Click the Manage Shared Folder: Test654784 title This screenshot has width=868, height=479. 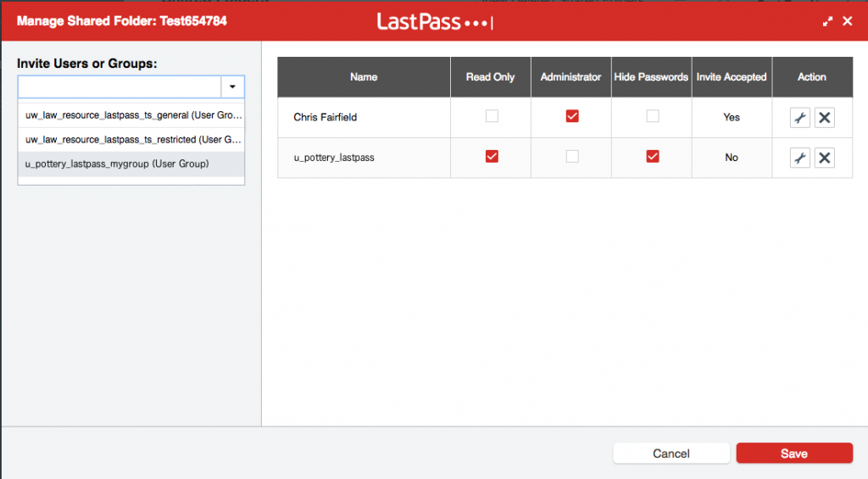click(122, 21)
